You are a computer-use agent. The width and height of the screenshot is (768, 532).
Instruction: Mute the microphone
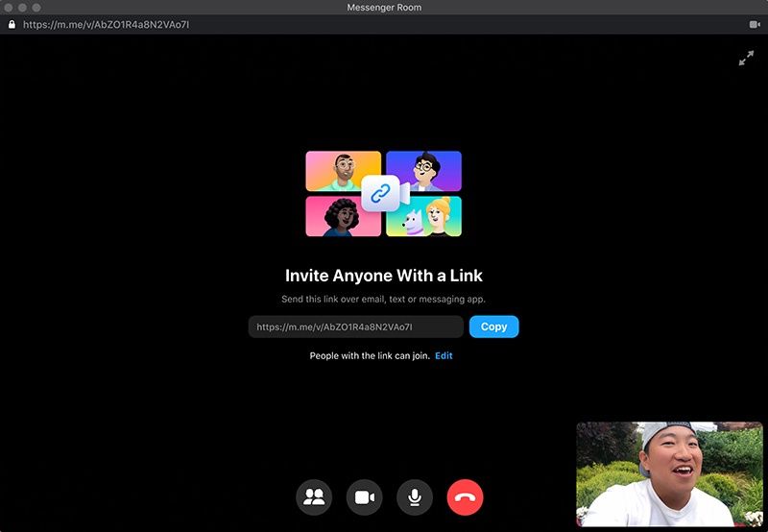[x=415, y=497]
